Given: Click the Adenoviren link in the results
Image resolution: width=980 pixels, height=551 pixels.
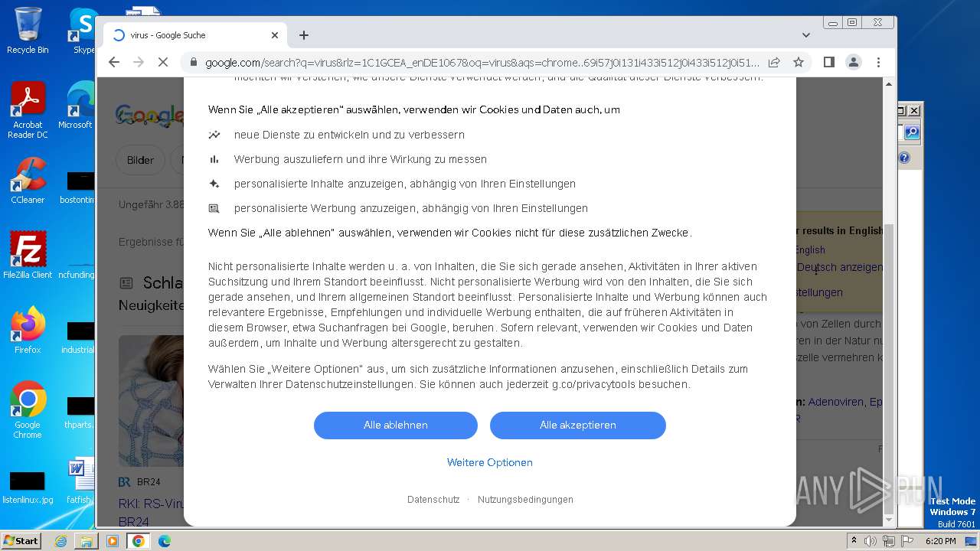Looking at the screenshot, I should 836,402.
